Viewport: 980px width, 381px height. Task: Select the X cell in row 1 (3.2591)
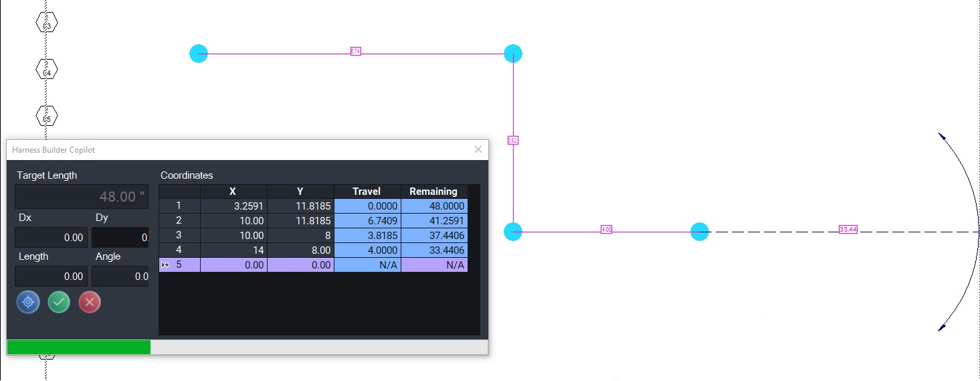point(233,206)
